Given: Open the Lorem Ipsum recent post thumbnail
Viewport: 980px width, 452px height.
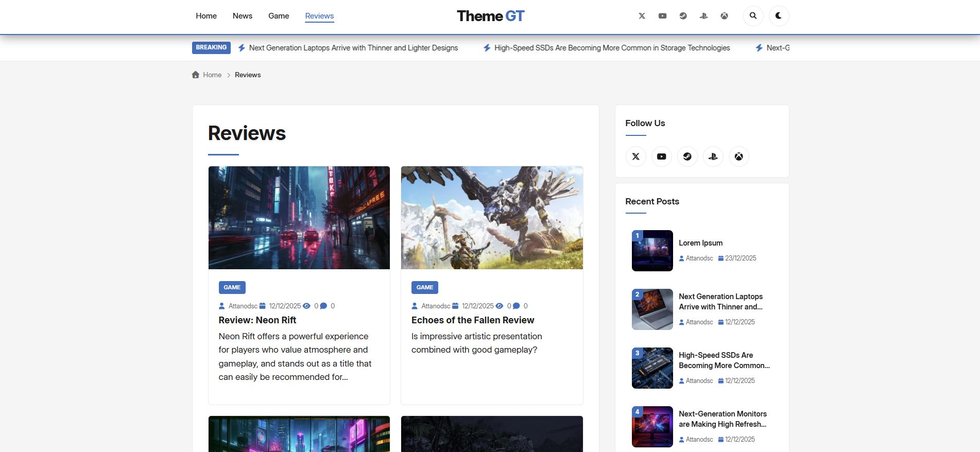Looking at the screenshot, I should click(x=652, y=251).
